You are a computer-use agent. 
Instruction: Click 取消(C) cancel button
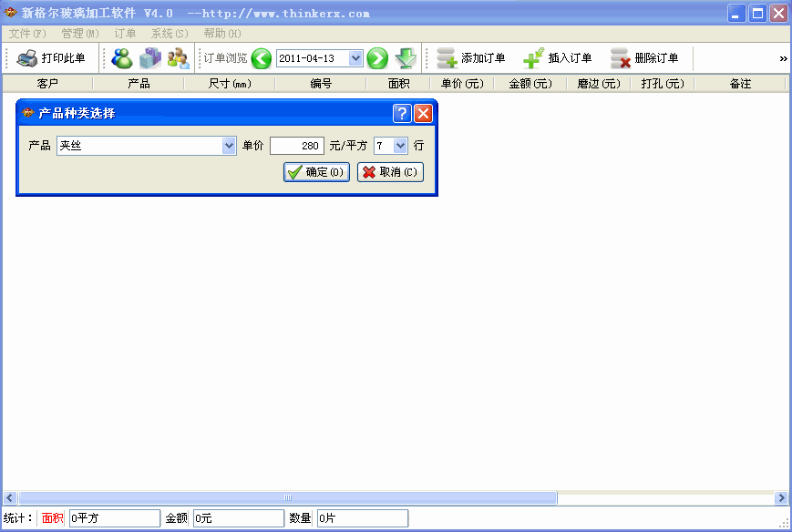click(x=390, y=172)
